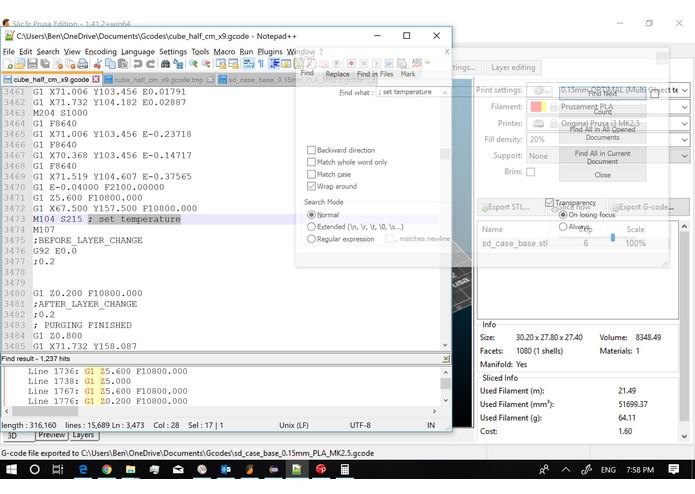Close the Find result panel with its X
The image size is (695, 494).
pos(446,358)
